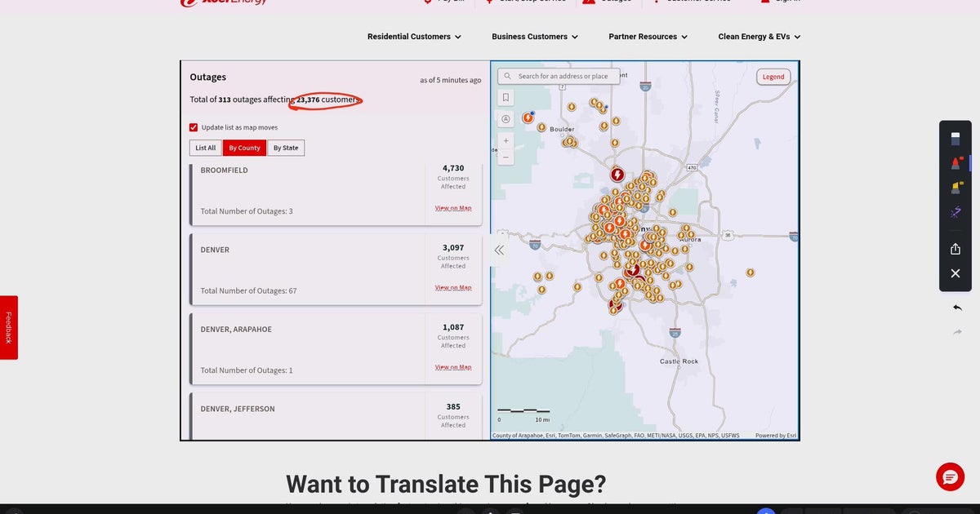
Task: Expand Clean Energy & EVs menu
Action: tap(759, 37)
